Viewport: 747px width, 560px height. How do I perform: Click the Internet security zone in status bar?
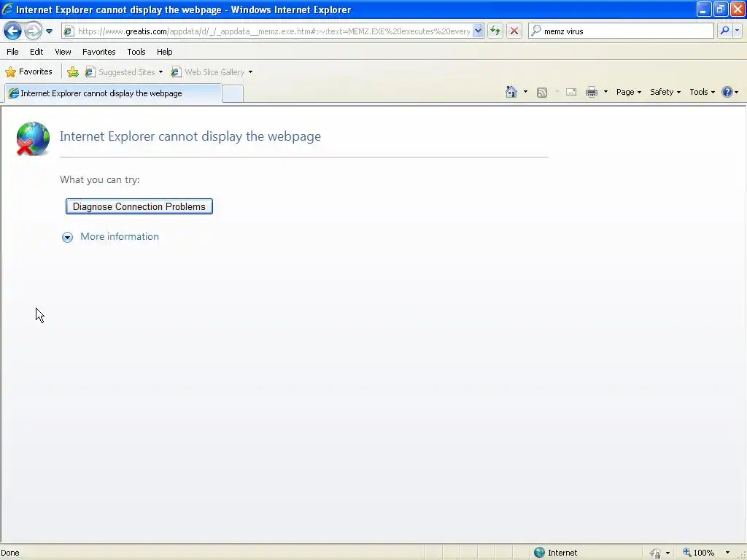(555, 553)
